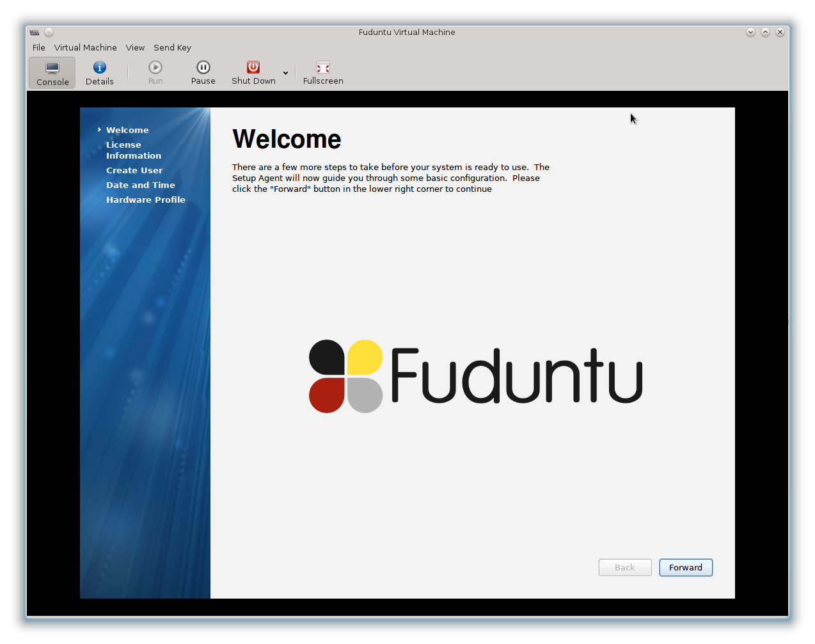815x644 pixels.
Task: Click the round titlebar button beside the window icon
Action: click(49, 32)
